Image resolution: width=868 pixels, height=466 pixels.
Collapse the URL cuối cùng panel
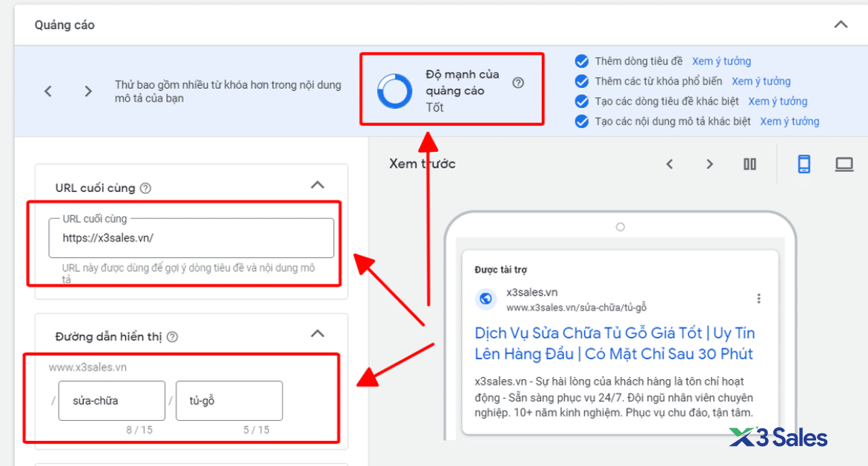point(317,185)
